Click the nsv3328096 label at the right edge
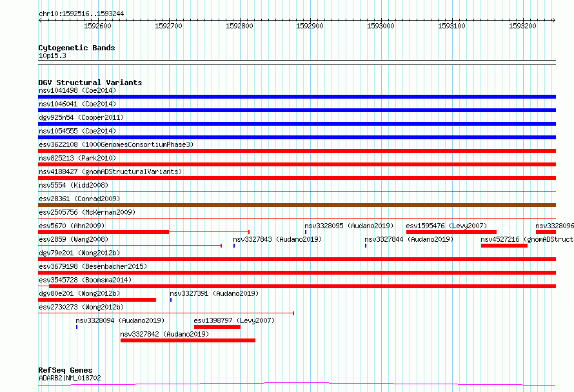Viewport: 574px width, 392px height. point(555,226)
